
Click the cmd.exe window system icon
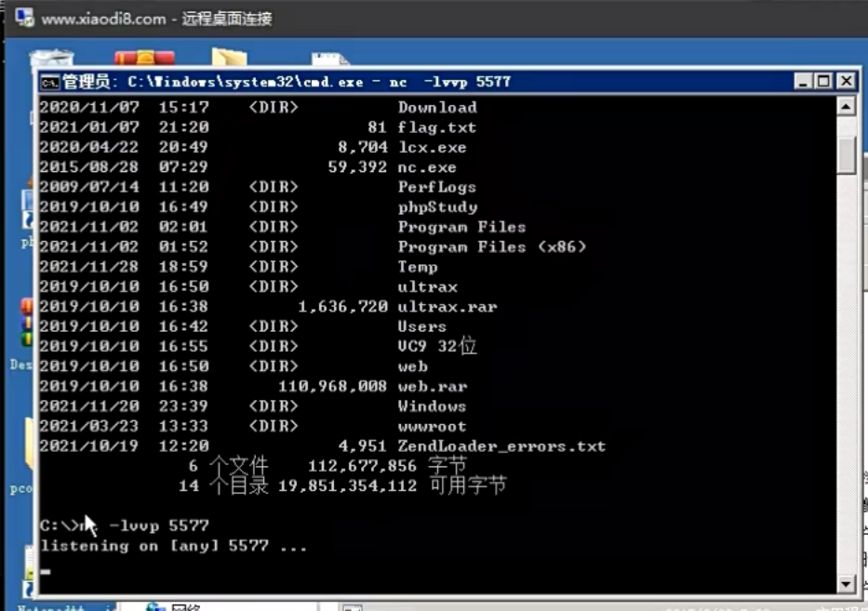coord(50,83)
